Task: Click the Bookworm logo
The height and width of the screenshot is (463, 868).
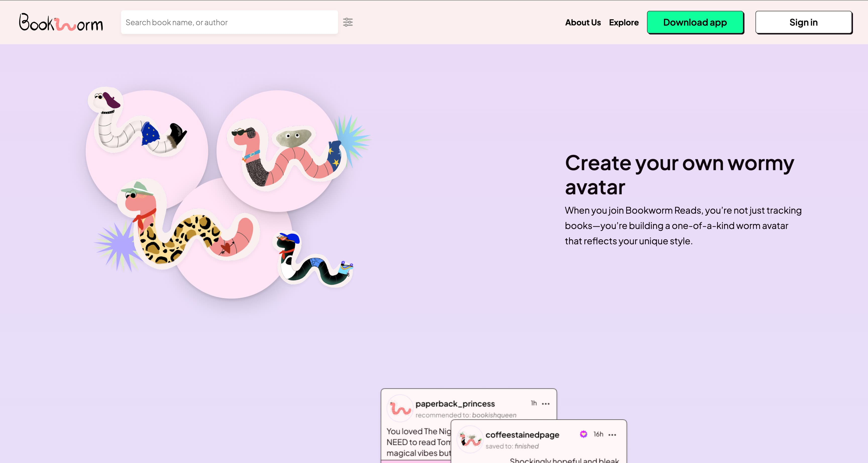Action: pyautogui.click(x=61, y=22)
